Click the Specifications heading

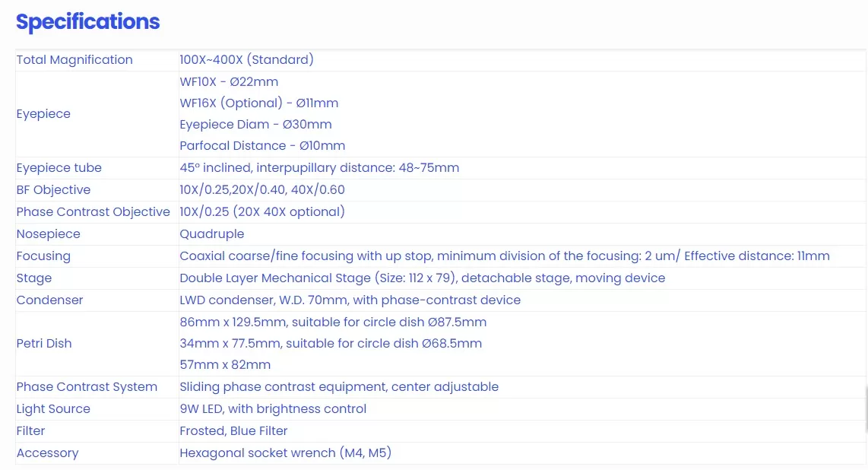[x=87, y=22]
